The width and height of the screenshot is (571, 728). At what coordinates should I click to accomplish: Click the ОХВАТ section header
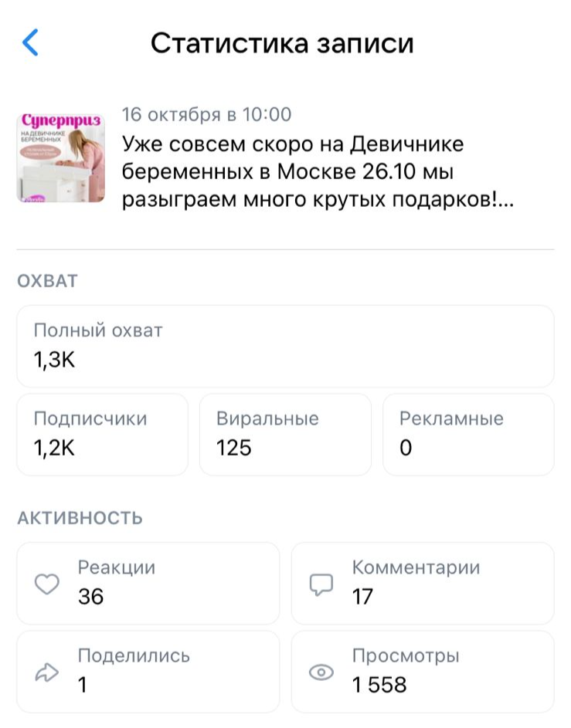tap(47, 281)
